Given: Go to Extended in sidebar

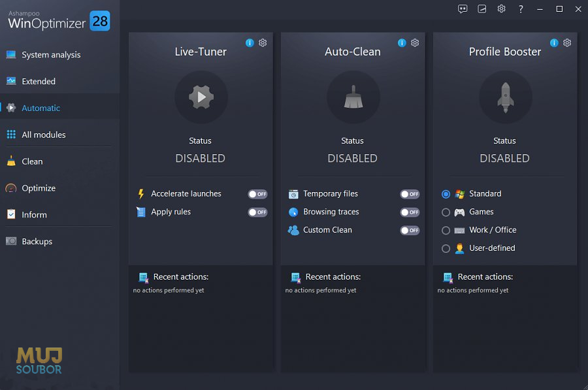Looking at the screenshot, I should point(59,82).
